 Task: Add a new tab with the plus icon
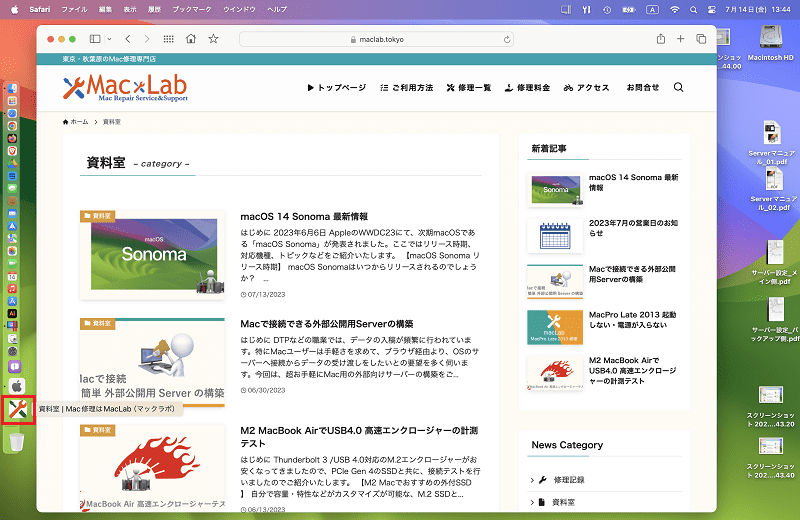(x=681, y=39)
